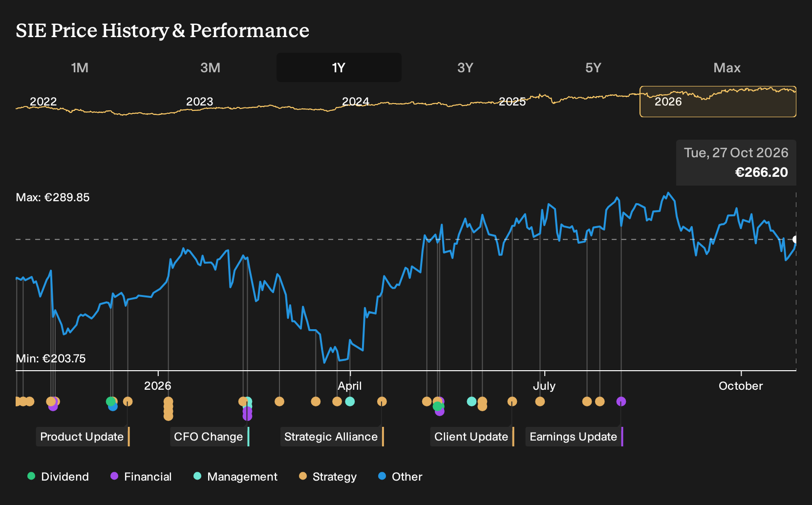Image resolution: width=812 pixels, height=505 pixels.
Task: Click the white current-price point on the chart
Action: (x=795, y=239)
